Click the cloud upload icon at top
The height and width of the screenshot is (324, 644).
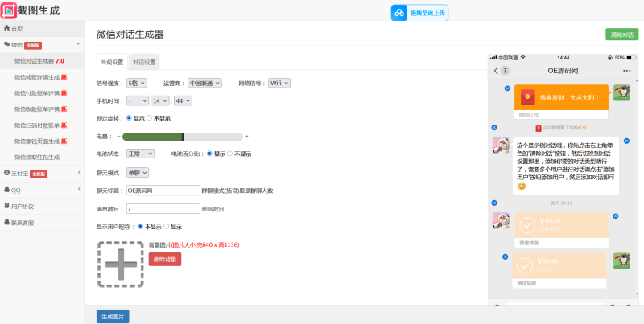coord(398,13)
